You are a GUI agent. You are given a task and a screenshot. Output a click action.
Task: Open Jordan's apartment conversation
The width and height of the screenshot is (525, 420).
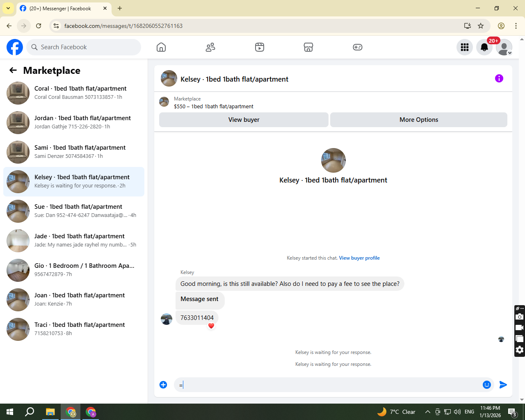[x=74, y=123]
